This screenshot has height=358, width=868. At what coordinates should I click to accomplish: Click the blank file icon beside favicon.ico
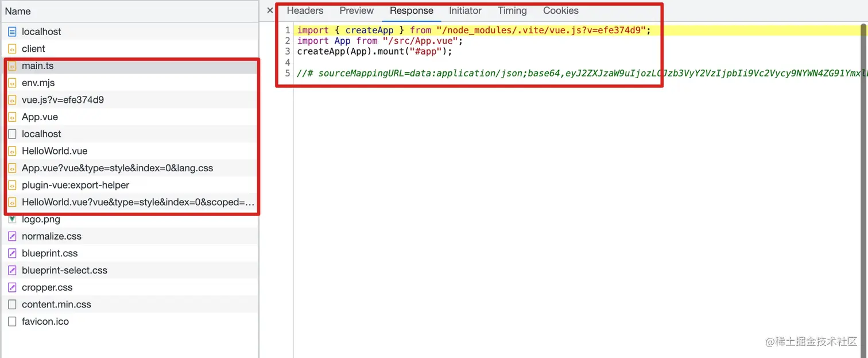(x=12, y=321)
